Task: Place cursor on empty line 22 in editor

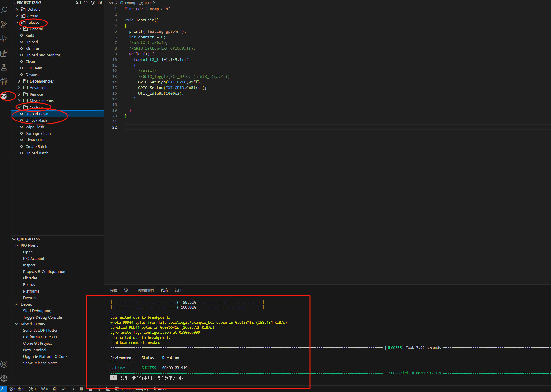Action: [338, 127]
